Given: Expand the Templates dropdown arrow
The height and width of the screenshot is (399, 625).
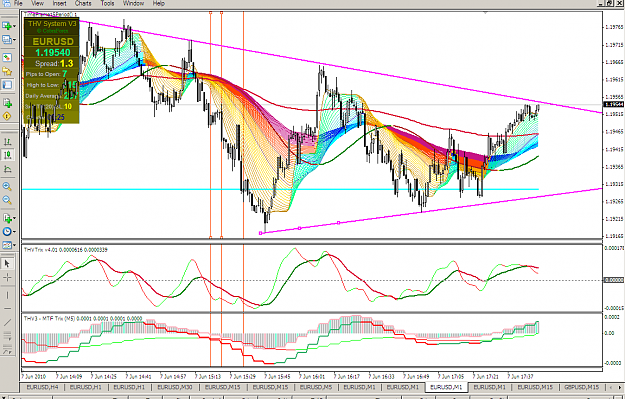Looking at the screenshot, I should [x=15, y=246].
